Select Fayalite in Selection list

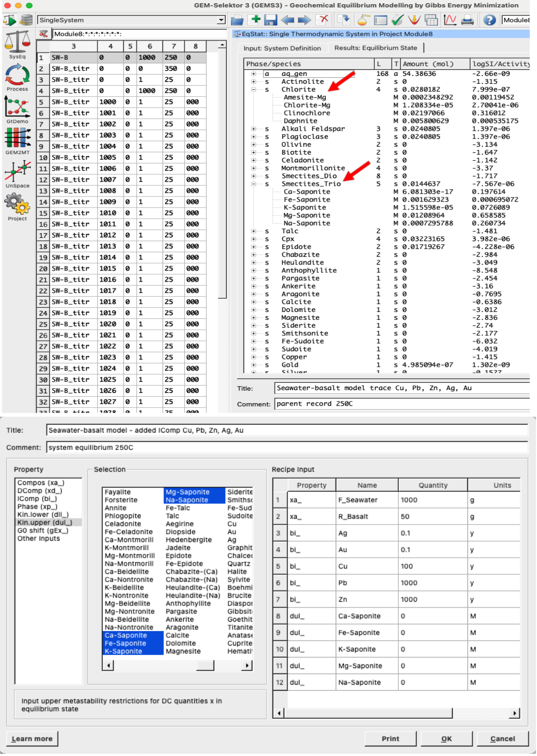[x=118, y=492]
